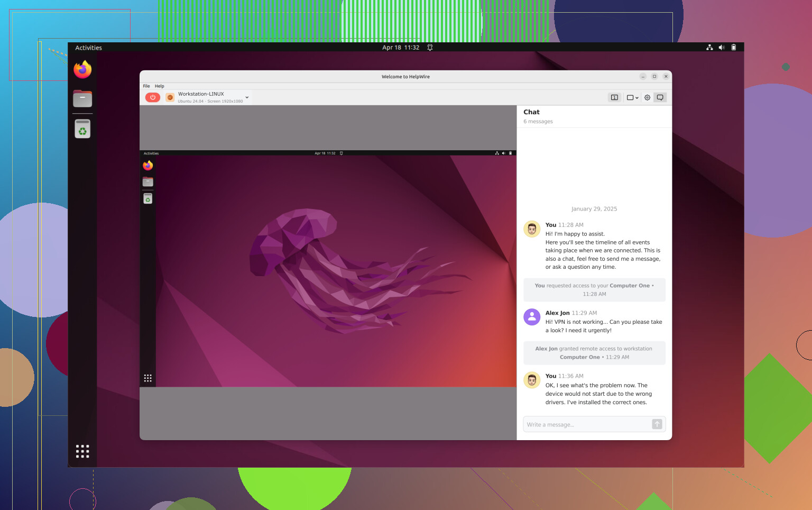This screenshot has width=812, height=510.
Task: Click the 'January 29, 2025' date label
Action: pyautogui.click(x=594, y=209)
